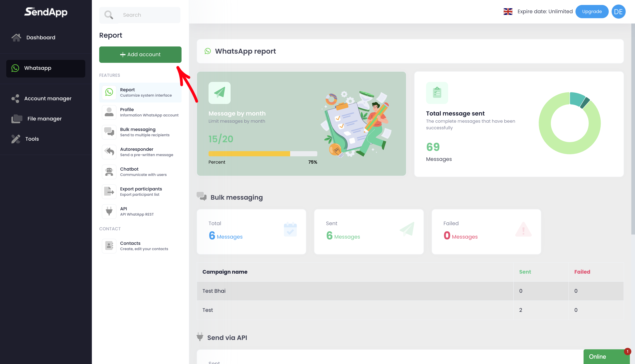
Task: Open the UK flag language selector
Action: [x=508, y=12]
